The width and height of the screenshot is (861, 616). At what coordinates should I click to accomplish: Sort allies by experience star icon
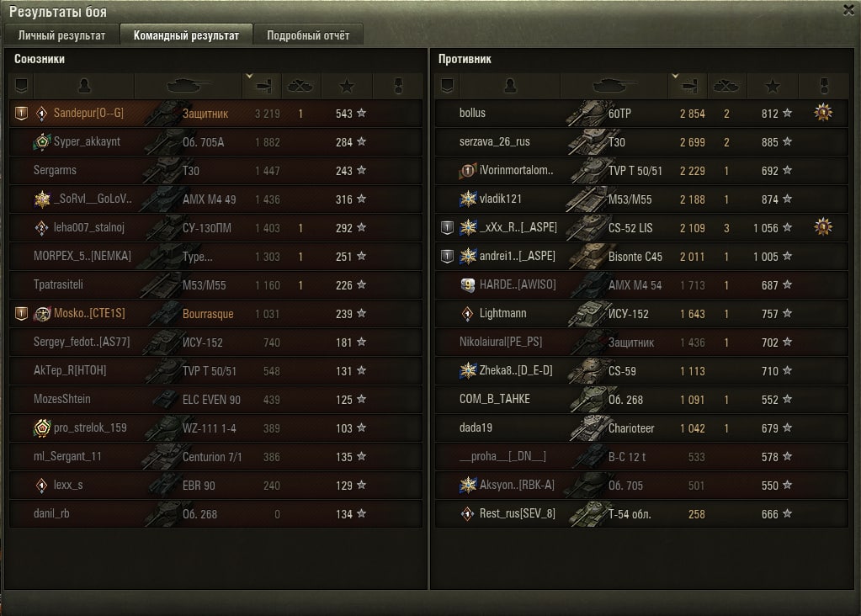click(x=347, y=86)
